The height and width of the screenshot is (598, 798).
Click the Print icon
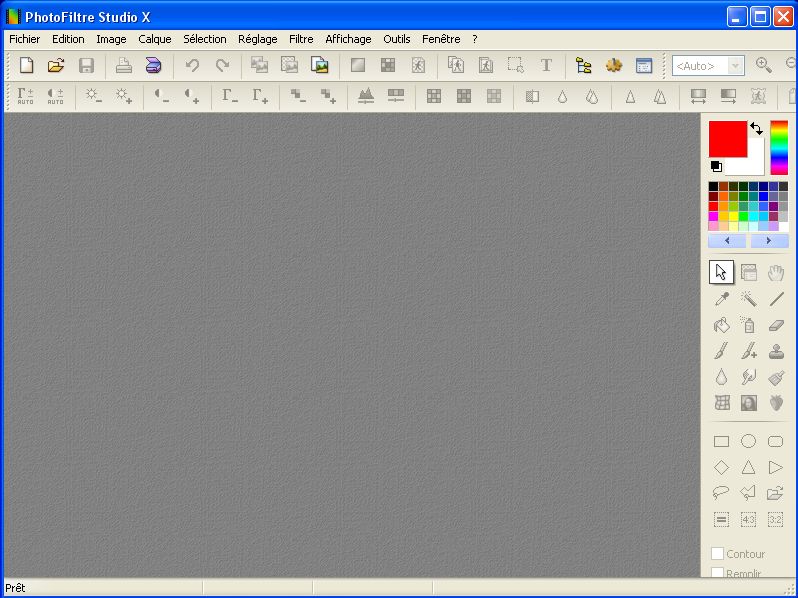[123, 65]
